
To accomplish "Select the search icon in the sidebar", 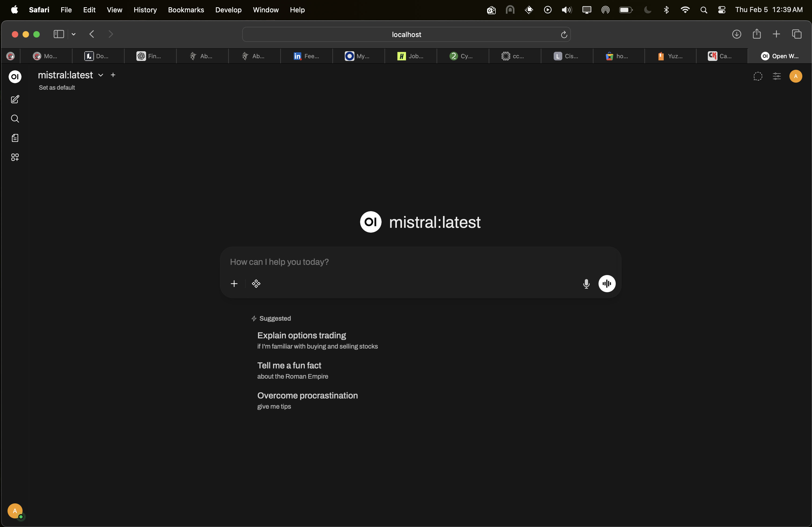I will (15, 119).
